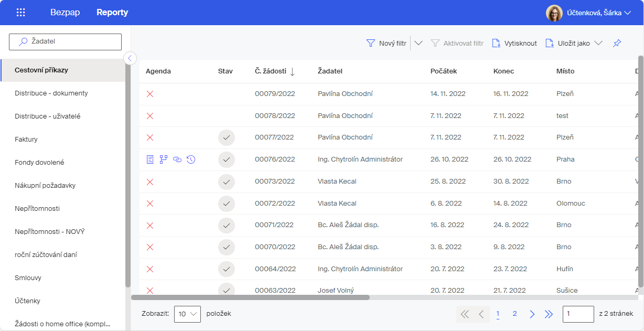Expand the Uložit jako dropdown arrow
Image resolution: width=644 pixels, height=331 pixels.
[x=598, y=44]
